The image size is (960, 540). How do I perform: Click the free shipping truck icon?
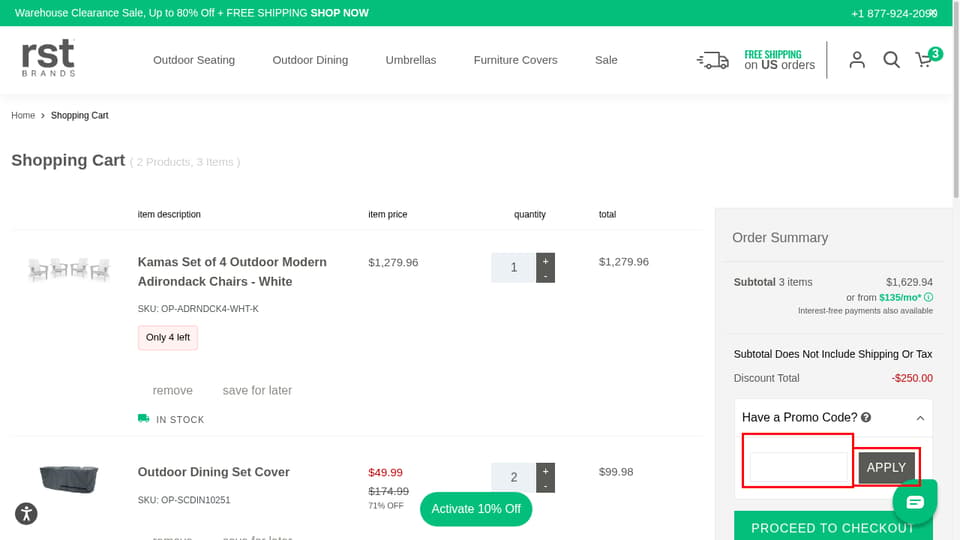pyautogui.click(x=713, y=61)
